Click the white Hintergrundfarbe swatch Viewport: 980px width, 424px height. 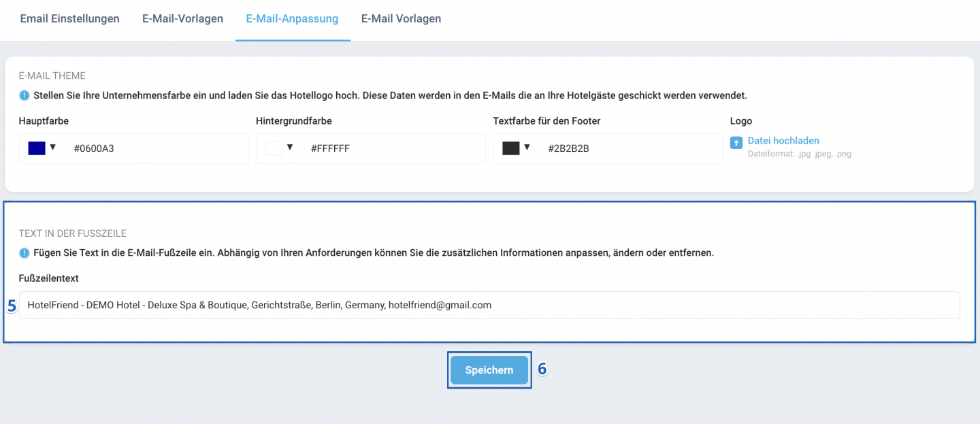coord(274,148)
